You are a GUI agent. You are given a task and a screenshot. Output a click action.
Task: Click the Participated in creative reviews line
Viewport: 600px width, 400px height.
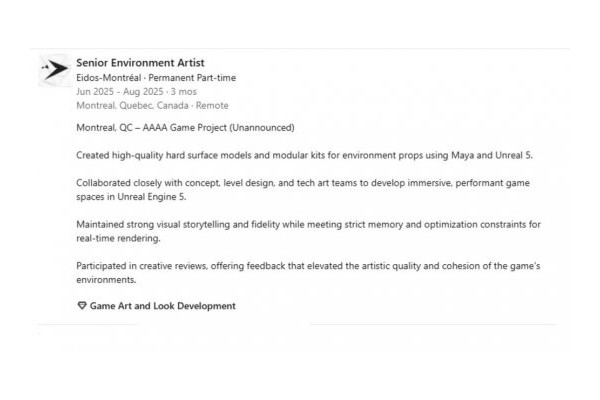pos(308,266)
